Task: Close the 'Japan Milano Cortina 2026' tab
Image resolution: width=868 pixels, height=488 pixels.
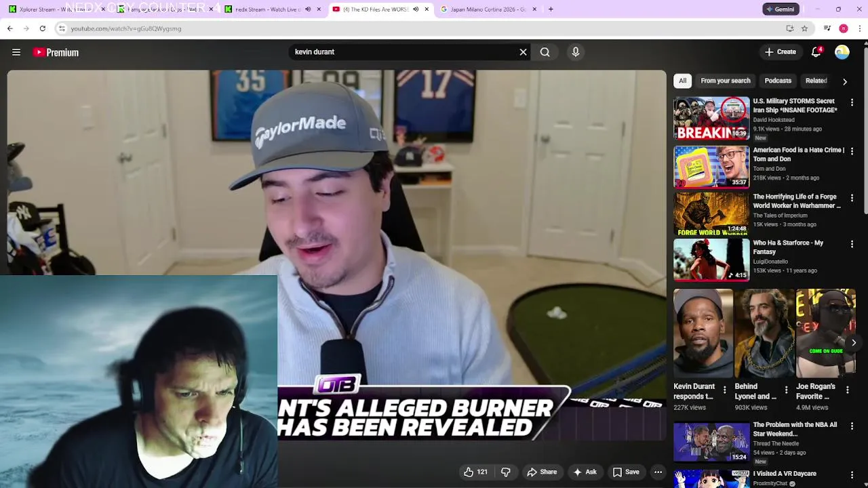Action: pyautogui.click(x=534, y=9)
